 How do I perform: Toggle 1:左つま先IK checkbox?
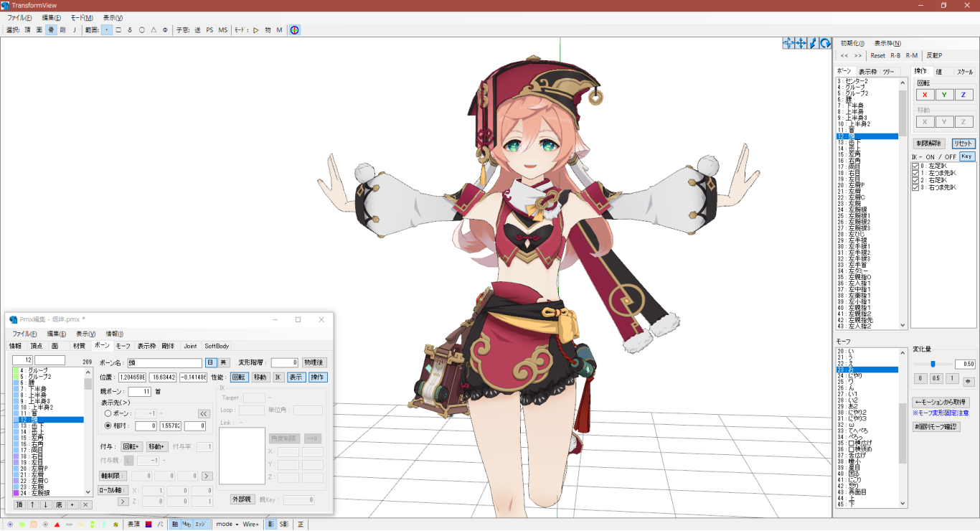pos(915,173)
